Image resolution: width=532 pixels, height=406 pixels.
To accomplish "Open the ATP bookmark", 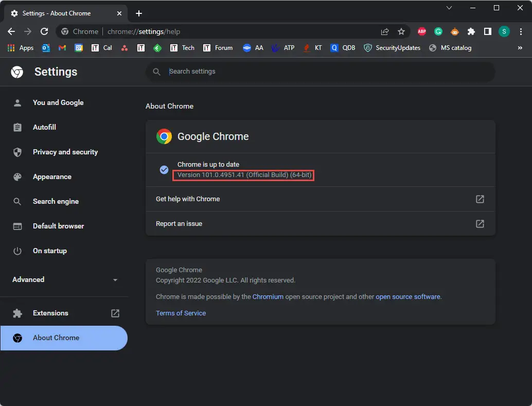I will [x=283, y=48].
